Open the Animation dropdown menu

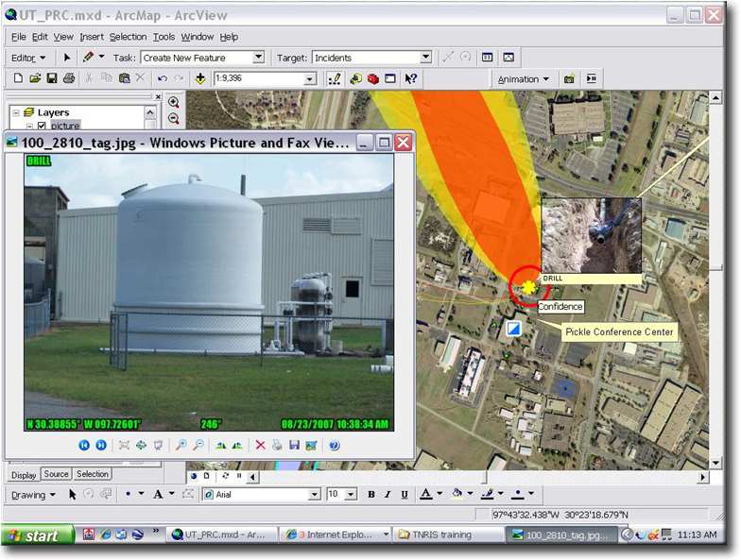pyautogui.click(x=523, y=79)
